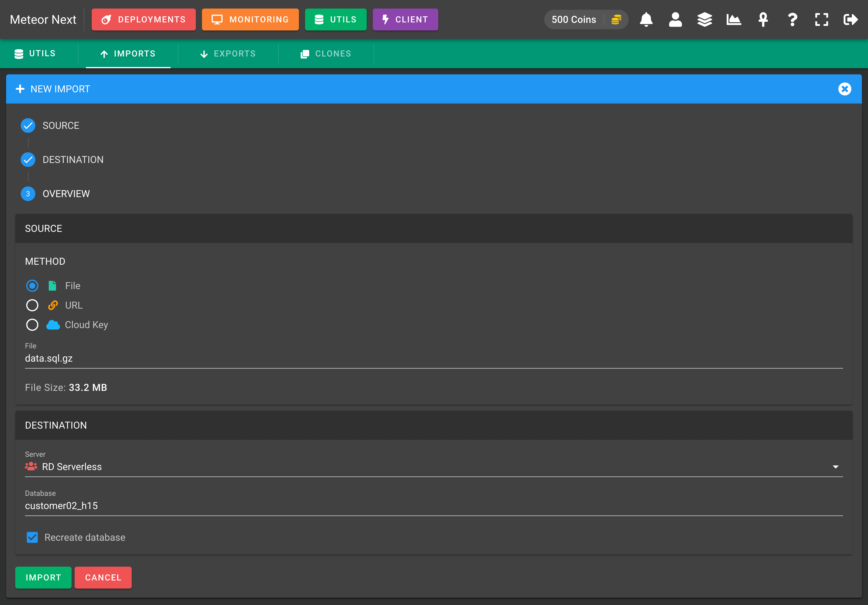Click the RD Serverless server value

pyautogui.click(x=72, y=467)
